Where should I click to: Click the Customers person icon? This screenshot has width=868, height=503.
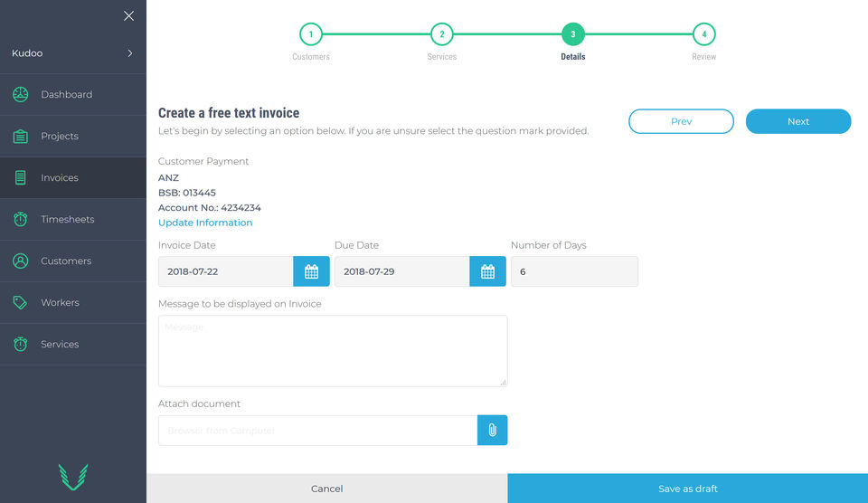click(x=21, y=261)
